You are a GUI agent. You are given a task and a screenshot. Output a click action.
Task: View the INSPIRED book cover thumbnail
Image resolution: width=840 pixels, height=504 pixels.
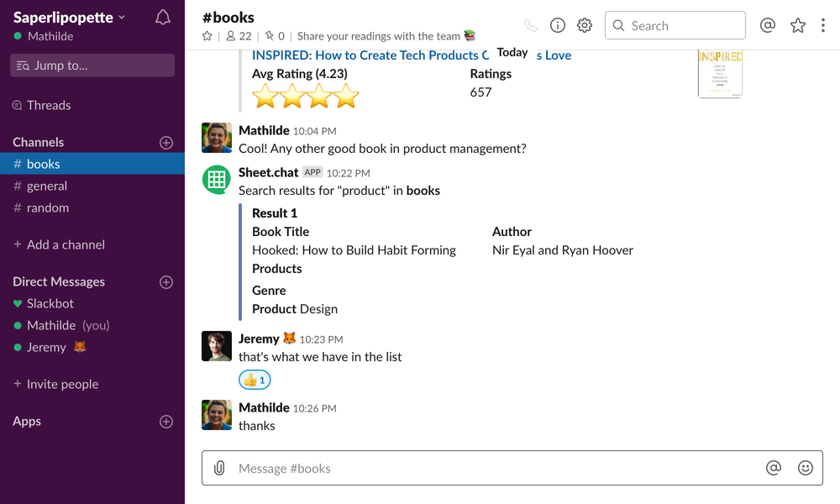(719, 75)
